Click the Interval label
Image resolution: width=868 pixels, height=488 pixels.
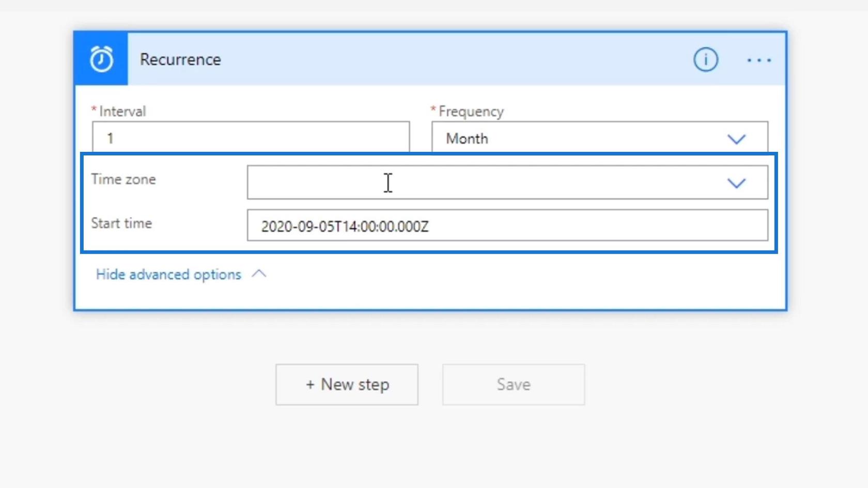tap(122, 111)
